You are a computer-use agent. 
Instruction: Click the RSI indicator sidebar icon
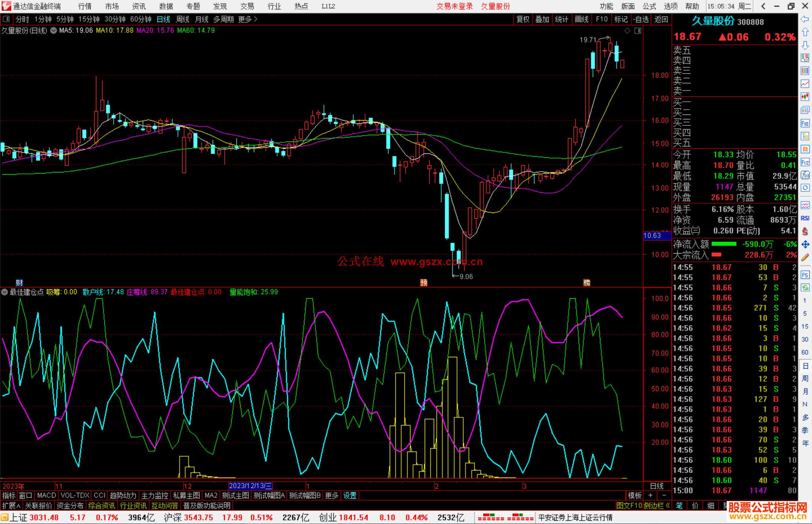805,218
